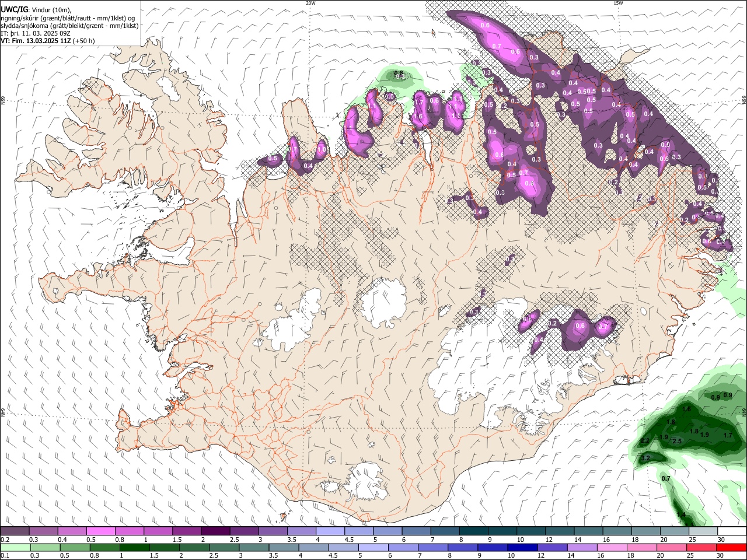Click the gray-blue 4 swatch in lower legend row

(x=314, y=547)
